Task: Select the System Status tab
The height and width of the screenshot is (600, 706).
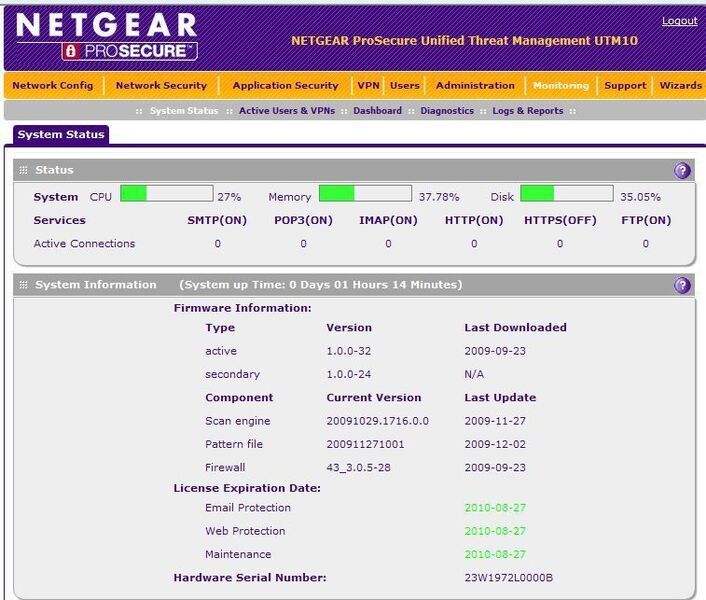Action: 60,134
